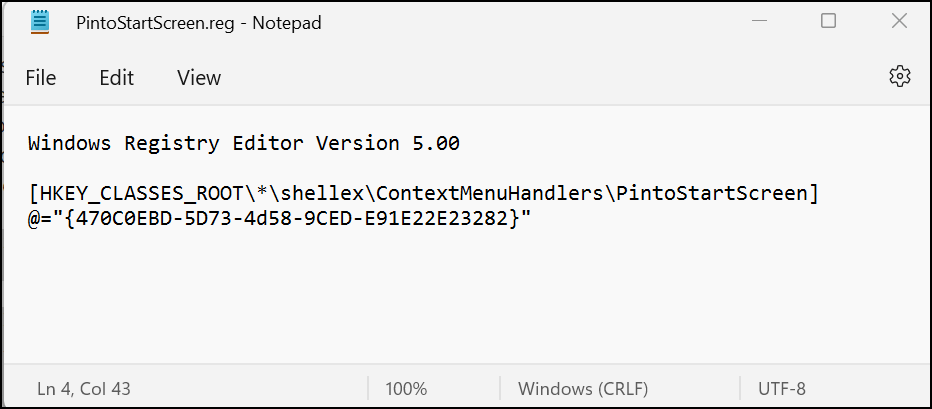Click PintoStartScreen at end of key path

tap(712, 193)
